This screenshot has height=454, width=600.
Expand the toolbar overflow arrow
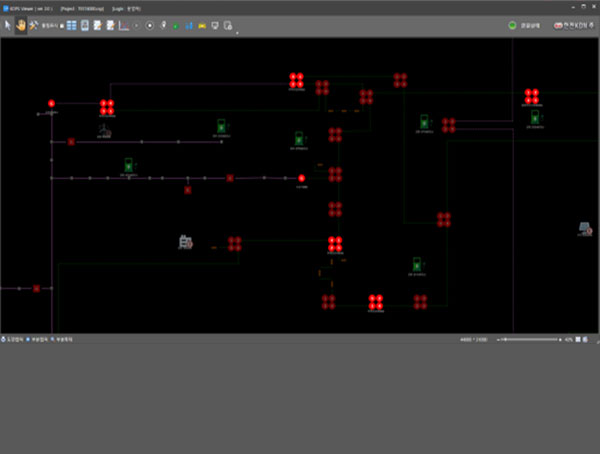click(x=237, y=31)
